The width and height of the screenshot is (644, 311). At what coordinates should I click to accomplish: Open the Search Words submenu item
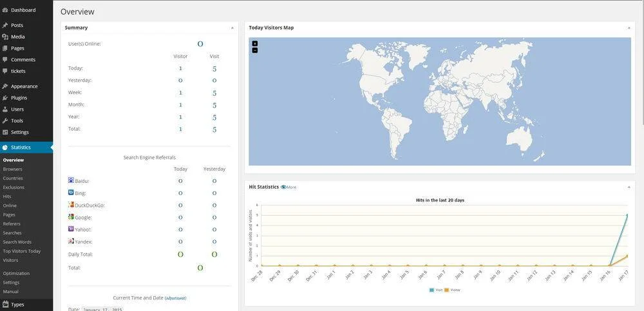coord(17,242)
